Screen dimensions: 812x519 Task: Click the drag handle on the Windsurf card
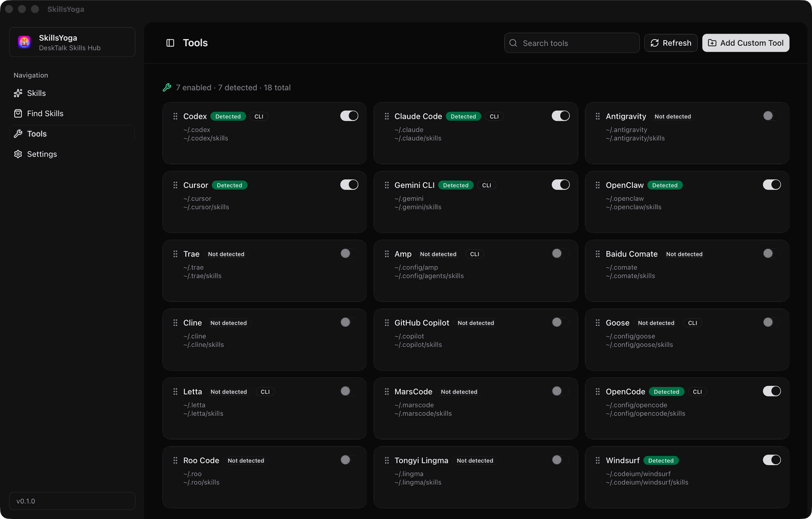pyautogui.click(x=597, y=460)
